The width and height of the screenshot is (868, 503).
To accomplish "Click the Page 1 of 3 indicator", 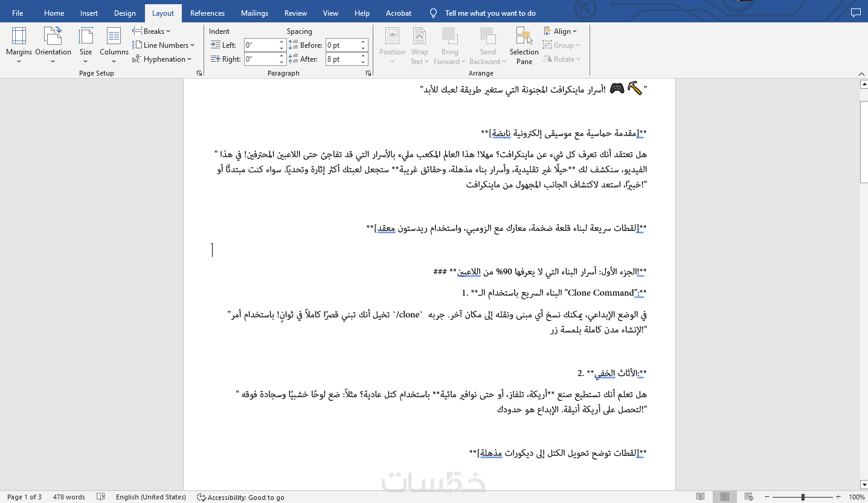I will (x=24, y=497).
